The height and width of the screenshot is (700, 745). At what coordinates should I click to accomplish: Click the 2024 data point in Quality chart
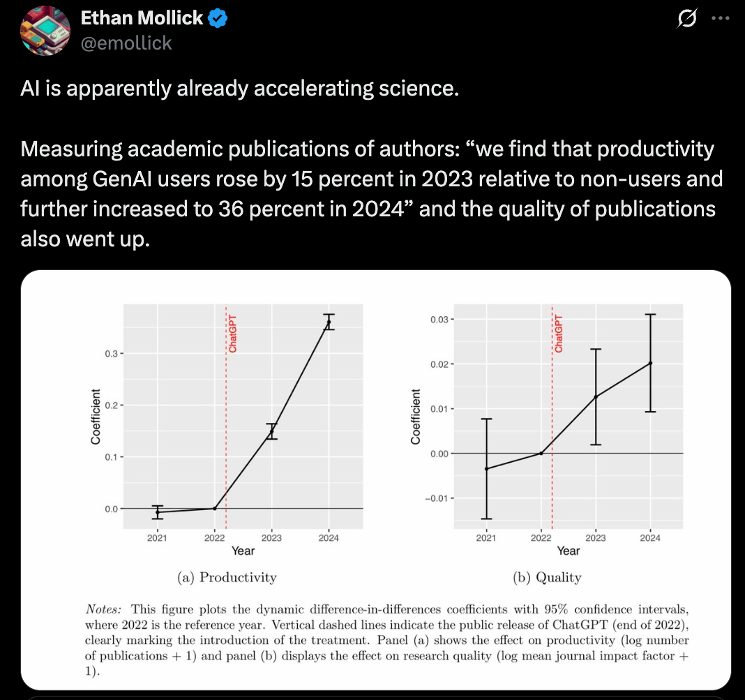point(650,363)
